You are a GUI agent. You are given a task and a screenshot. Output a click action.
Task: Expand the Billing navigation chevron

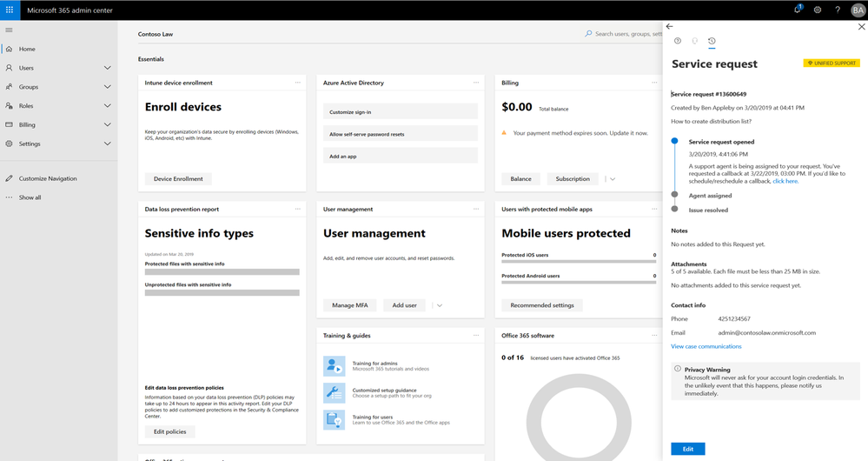(x=108, y=124)
